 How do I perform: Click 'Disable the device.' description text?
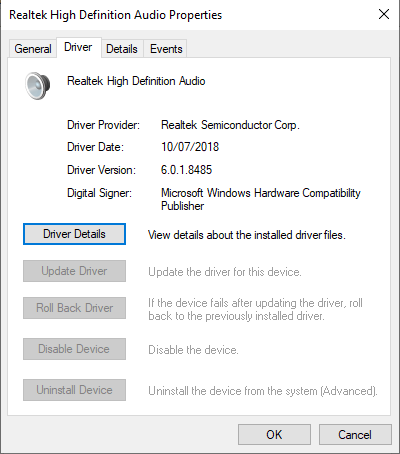pyautogui.click(x=193, y=350)
